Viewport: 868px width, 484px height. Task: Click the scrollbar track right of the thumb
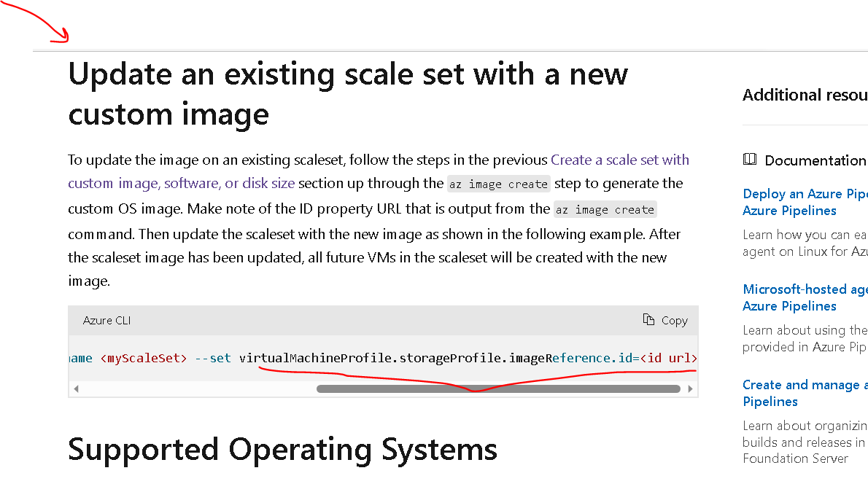click(683, 389)
